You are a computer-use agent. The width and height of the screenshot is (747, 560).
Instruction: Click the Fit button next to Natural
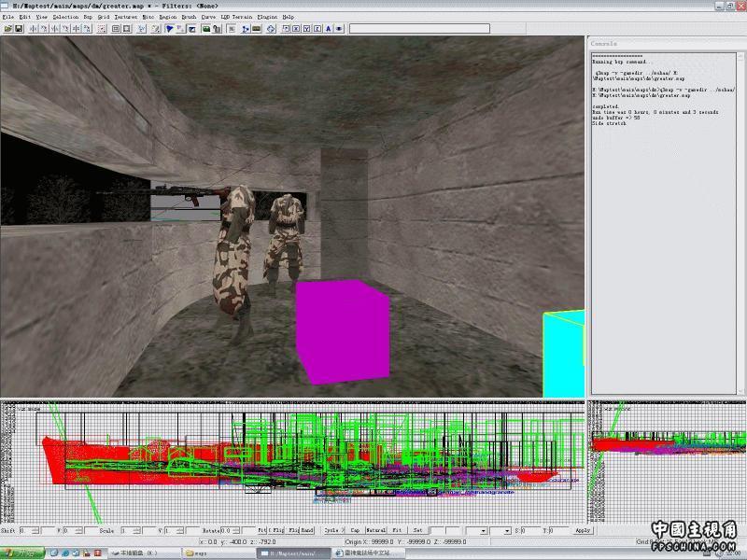[397, 530]
